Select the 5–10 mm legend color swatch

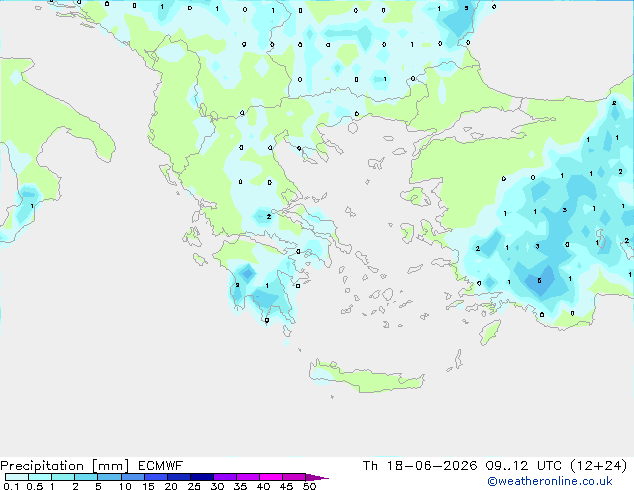[x=109, y=477]
